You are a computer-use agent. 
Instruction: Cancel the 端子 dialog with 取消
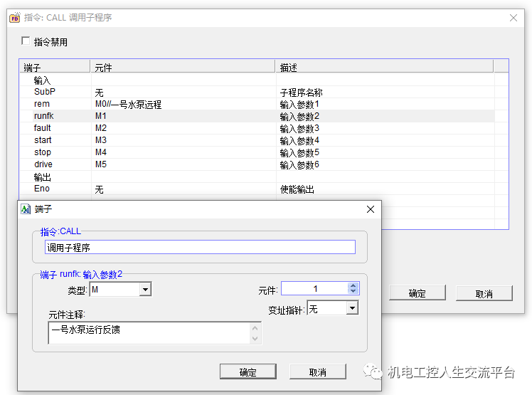(x=318, y=372)
